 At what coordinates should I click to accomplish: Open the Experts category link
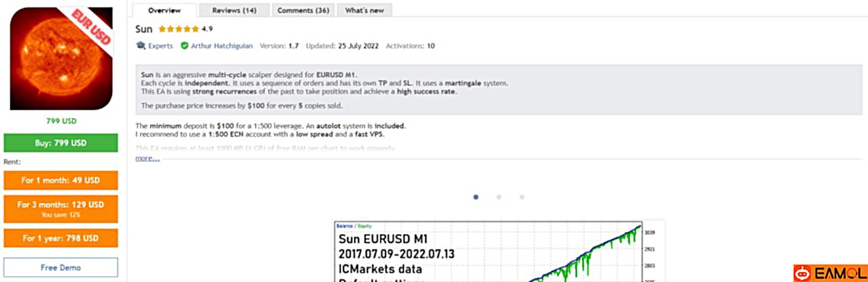161,46
